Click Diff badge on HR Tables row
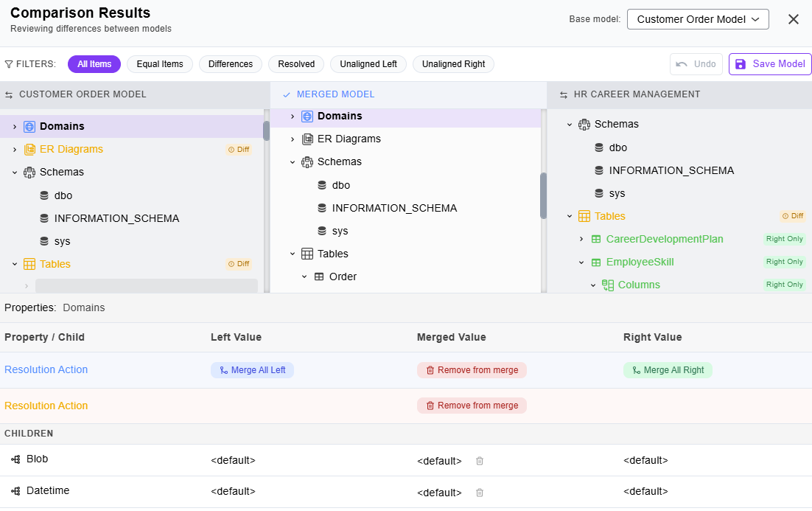Image resolution: width=812 pixels, height=511 pixels. point(793,216)
